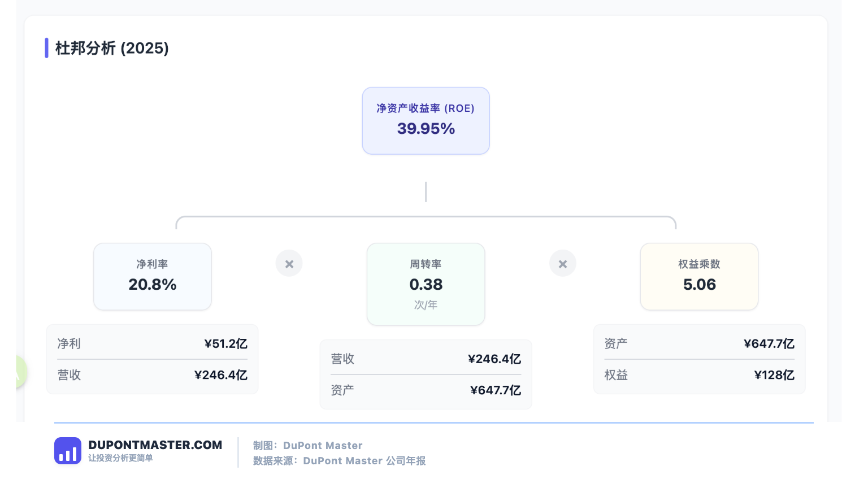Click the 杜邦分析 (2025) heading

[x=112, y=48]
